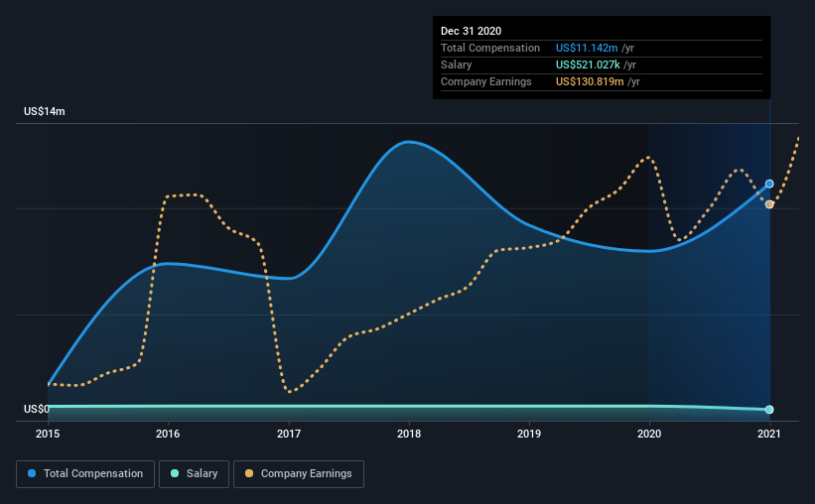
Task: Toggle the Salary legend button
Action: click(x=194, y=474)
